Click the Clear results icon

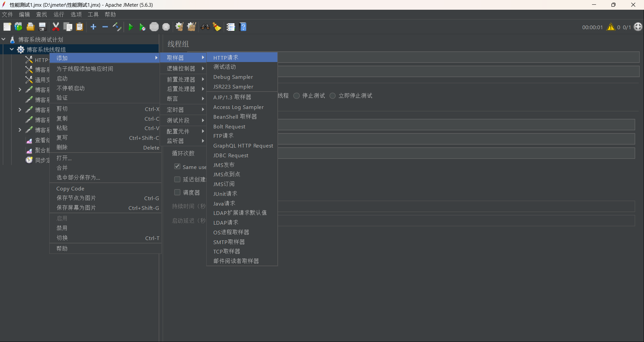[x=179, y=27]
